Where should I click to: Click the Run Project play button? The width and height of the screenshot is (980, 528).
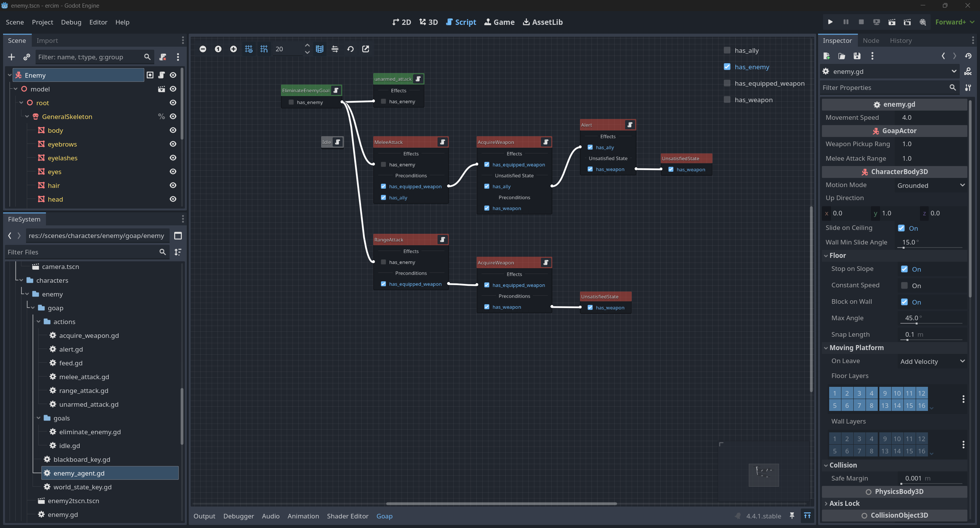point(830,22)
